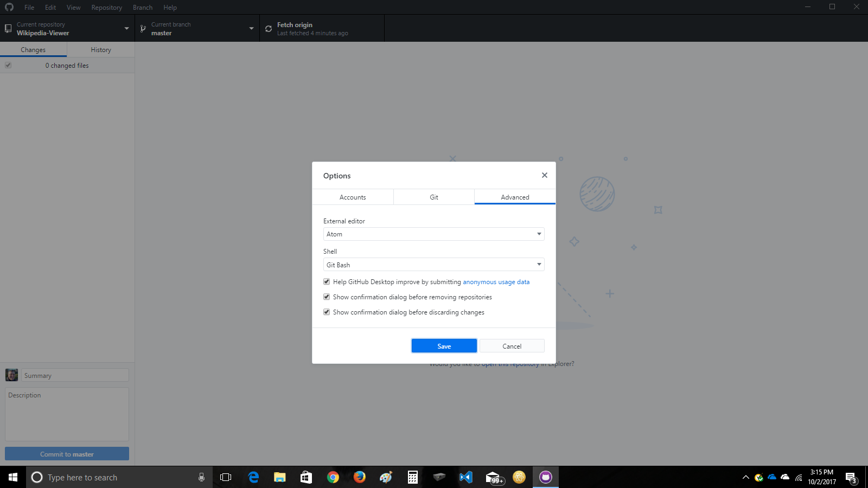This screenshot has height=488, width=868.
Task: Click the Save button
Action: [x=444, y=346]
